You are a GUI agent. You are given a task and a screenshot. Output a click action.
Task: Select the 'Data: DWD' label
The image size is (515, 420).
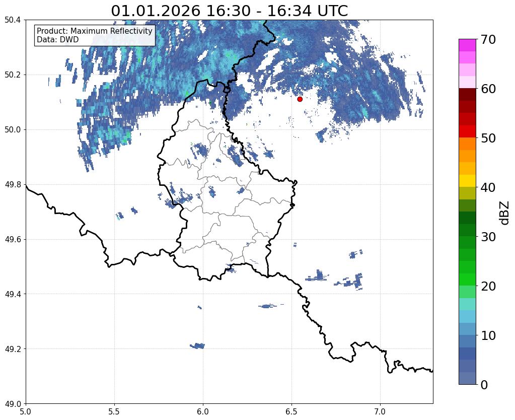57,40
